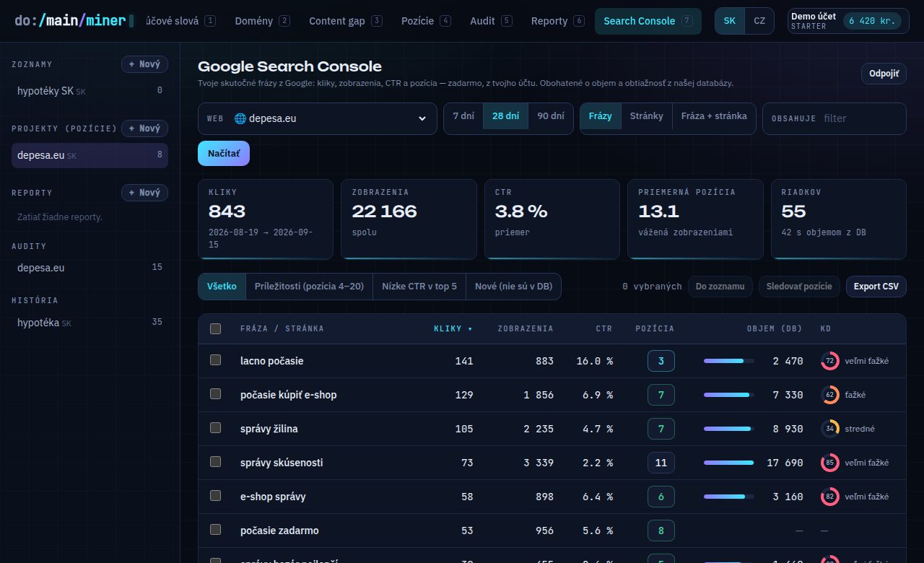Sort by the Zobrazenia column header
This screenshot has width=924, height=563.
coord(526,328)
